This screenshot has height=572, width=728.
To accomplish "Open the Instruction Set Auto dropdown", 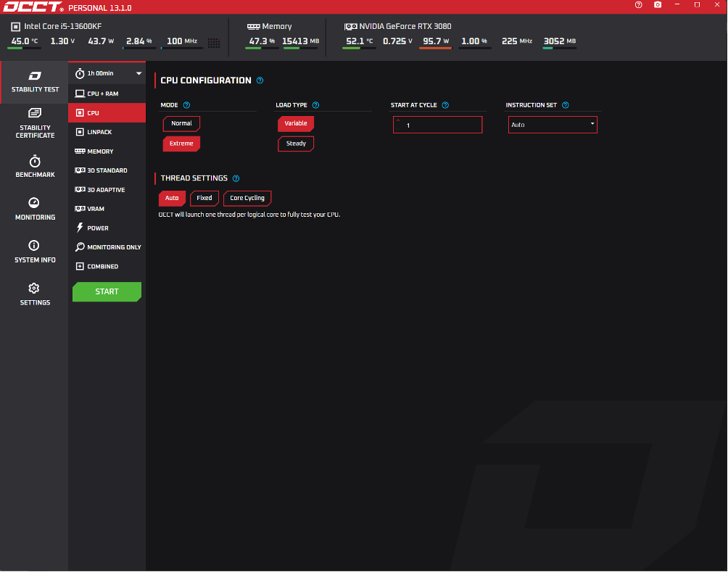I will click(x=553, y=125).
